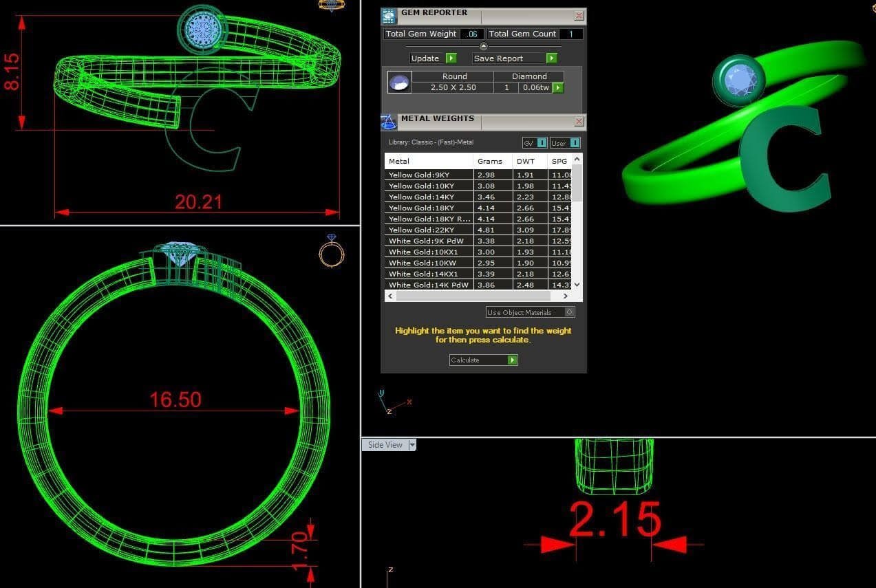Click the Metal Weights scale icon

point(388,122)
